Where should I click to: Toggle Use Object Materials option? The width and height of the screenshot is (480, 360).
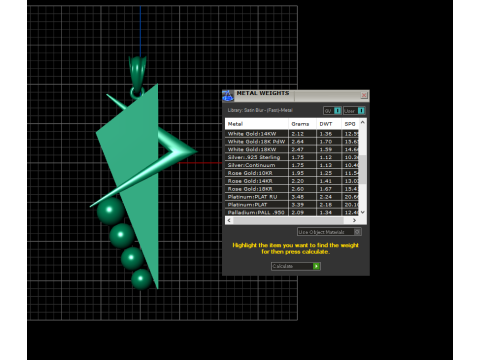329,232
